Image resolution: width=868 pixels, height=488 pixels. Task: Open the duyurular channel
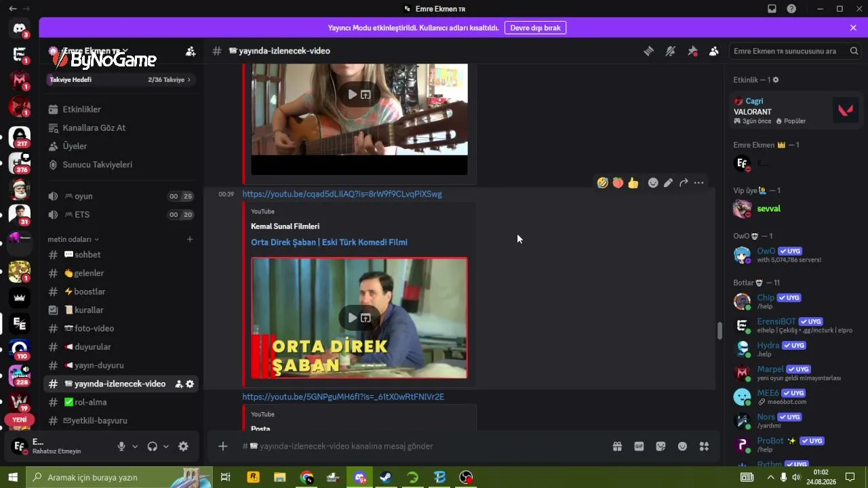pos(121,347)
